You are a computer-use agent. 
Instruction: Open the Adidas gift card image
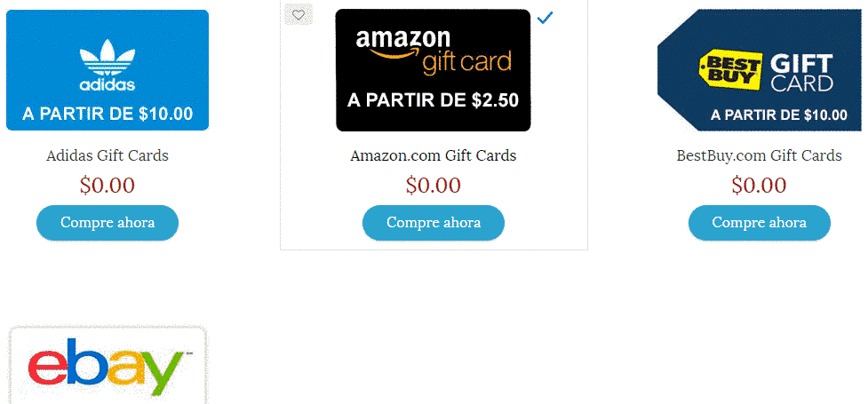pyautogui.click(x=108, y=70)
